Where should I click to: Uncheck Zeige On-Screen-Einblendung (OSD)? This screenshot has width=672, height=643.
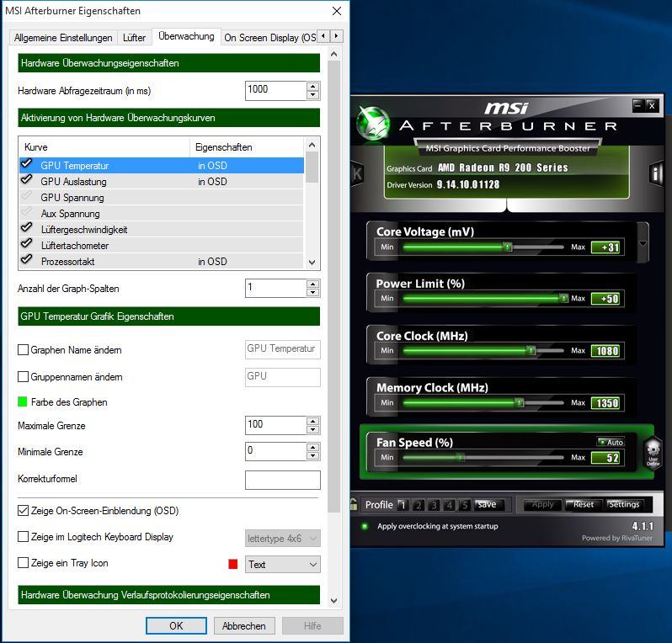23,511
